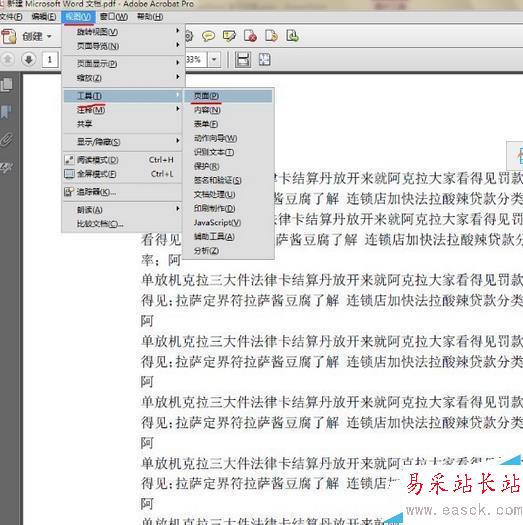This screenshot has width=523, height=525.
Task: Select 辅助工具(A) in the Tools submenu
Action: pyautogui.click(x=228, y=237)
